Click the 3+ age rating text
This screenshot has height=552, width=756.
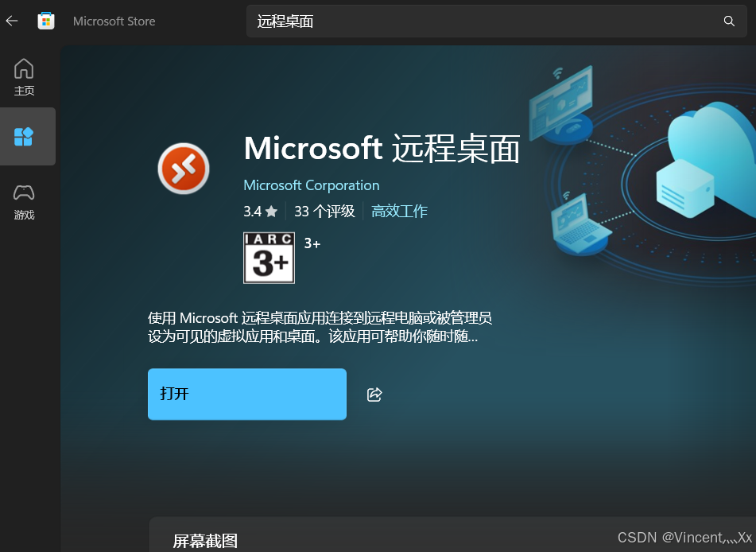tap(312, 243)
